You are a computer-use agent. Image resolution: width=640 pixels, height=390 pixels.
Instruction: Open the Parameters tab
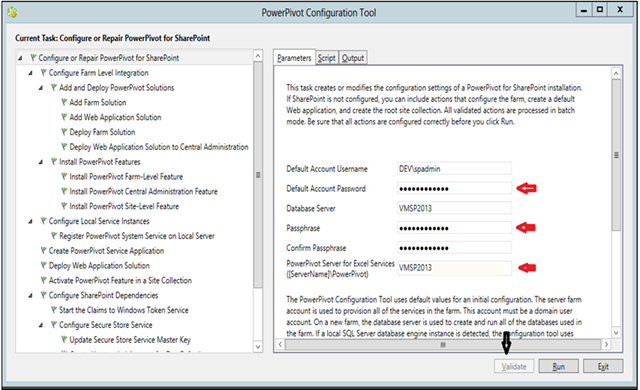pos(294,58)
